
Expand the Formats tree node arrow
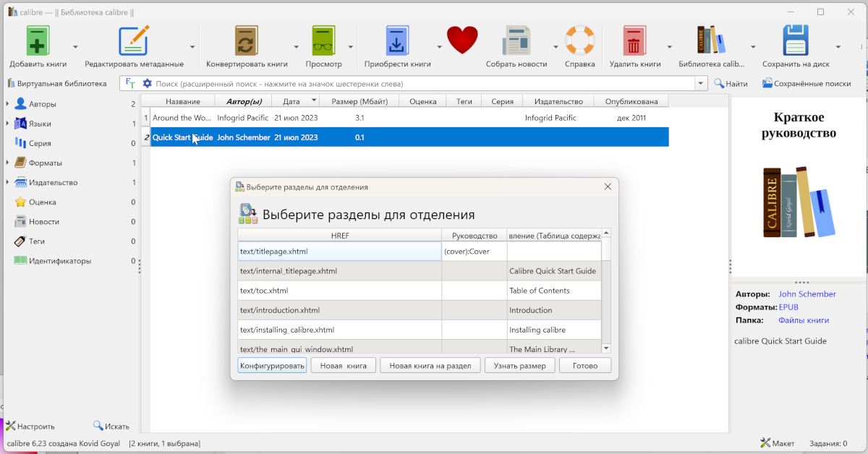(x=7, y=163)
